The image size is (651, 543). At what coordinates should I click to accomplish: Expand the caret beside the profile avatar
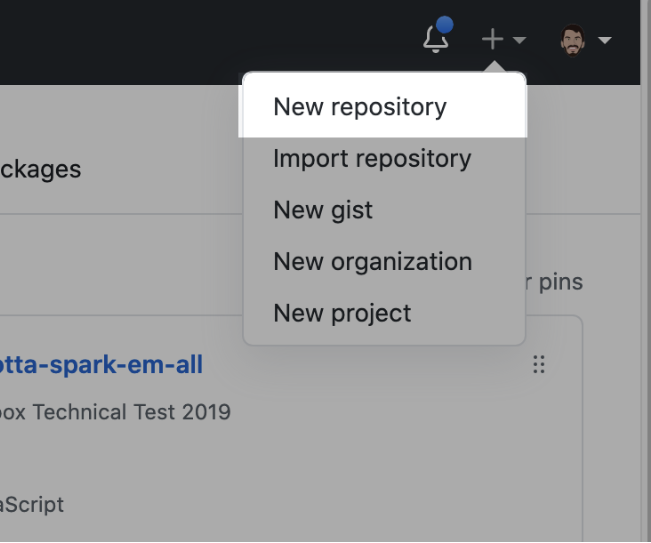604,41
